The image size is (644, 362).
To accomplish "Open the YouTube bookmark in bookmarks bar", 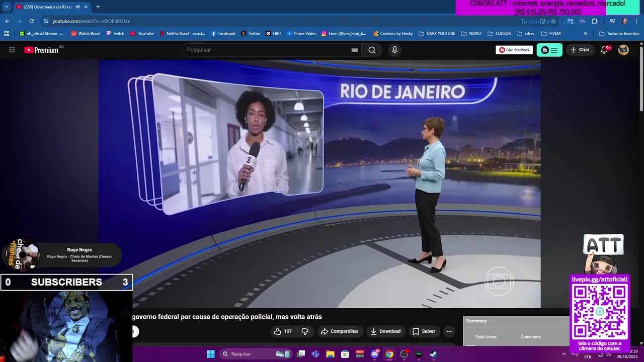I will click(142, 34).
